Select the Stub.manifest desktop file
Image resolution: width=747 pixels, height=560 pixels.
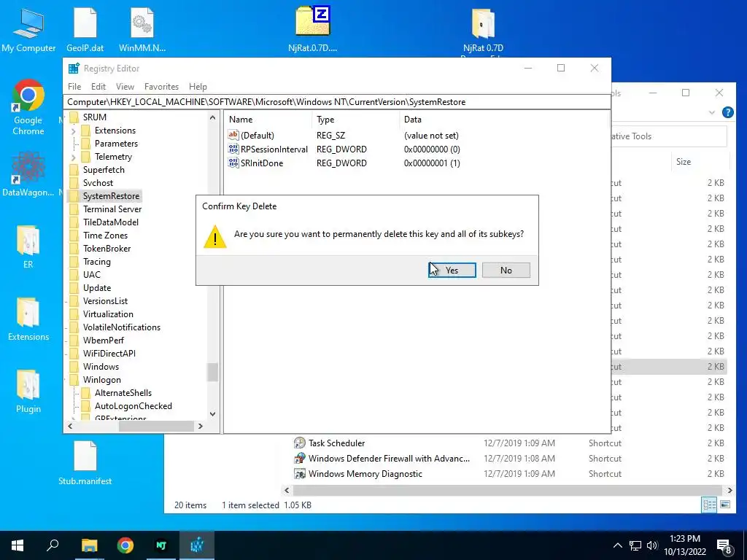point(85,463)
